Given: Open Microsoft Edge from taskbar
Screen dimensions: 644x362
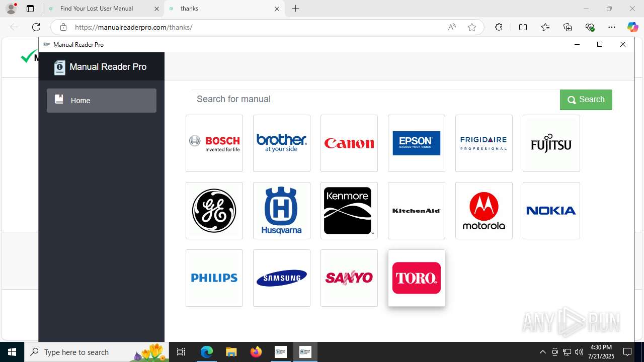Looking at the screenshot, I should [207, 352].
